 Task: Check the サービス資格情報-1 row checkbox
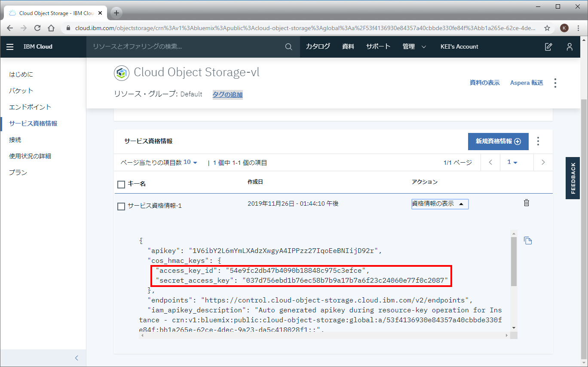[121, 207]
